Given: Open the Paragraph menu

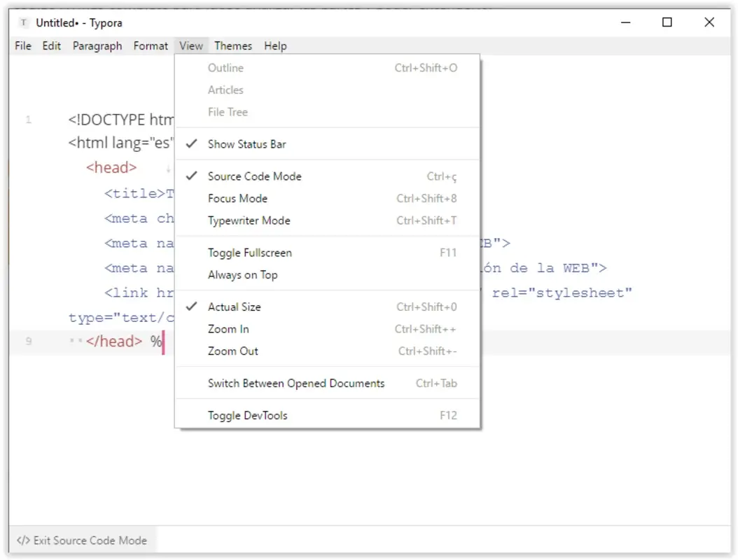Looking at the screenshot, I should pyautogui.click(x=97, y=45).
